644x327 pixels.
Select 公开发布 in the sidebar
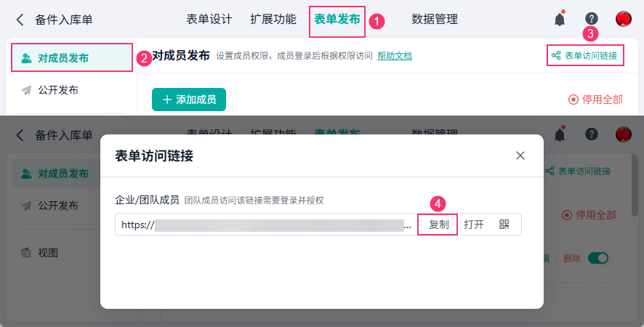58,90
